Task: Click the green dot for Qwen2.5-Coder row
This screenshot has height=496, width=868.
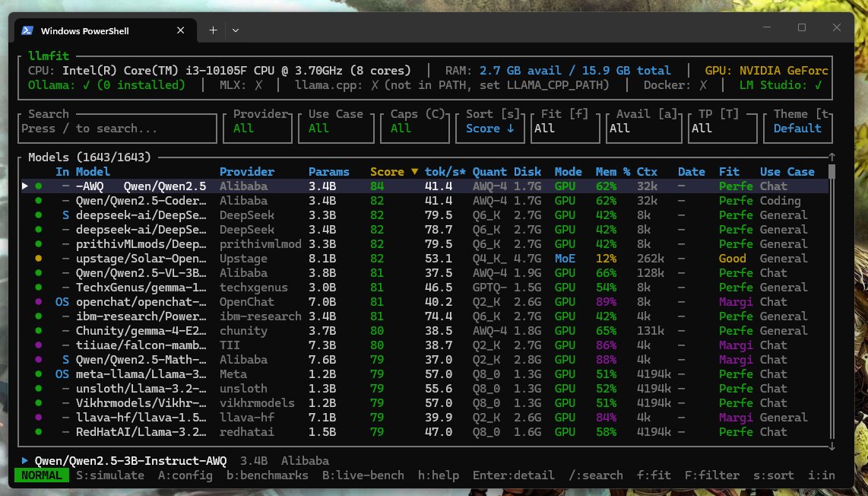Action: 38,201
